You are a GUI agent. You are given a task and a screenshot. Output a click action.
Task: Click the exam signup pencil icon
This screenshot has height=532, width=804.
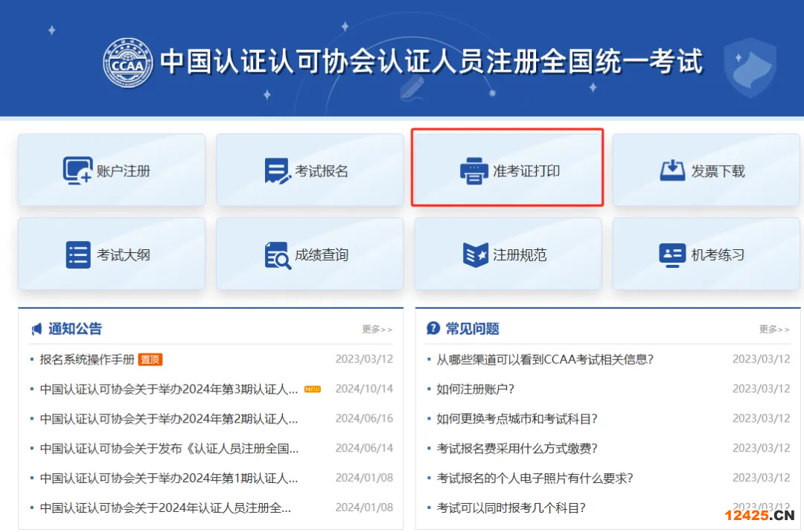coord(278,171)
